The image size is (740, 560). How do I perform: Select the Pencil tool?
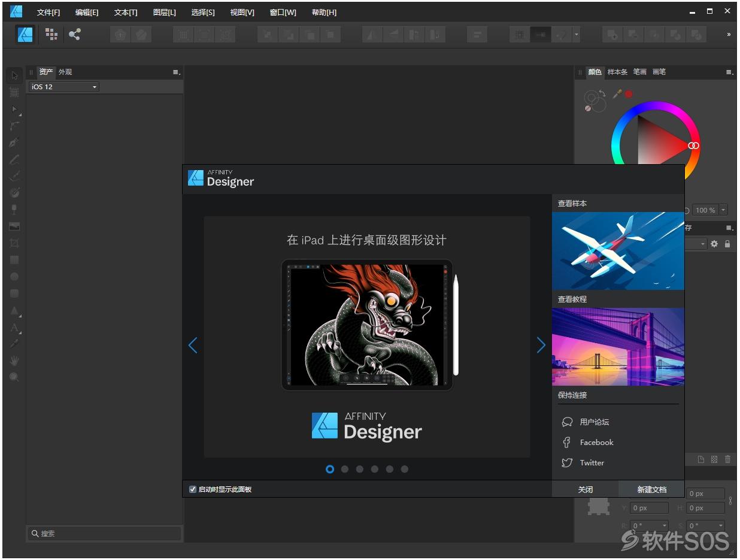(x=14, y=159)
